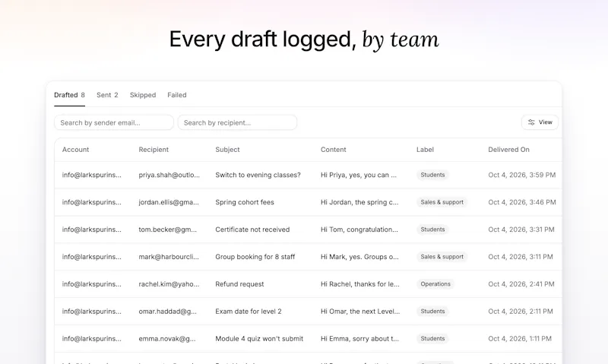Image resolution: width=608 pixels, height=364 pixels.
Task: Click content 'Hi Omar, the next Level...'
Action: pyautogui.click(x=360, y=312)
